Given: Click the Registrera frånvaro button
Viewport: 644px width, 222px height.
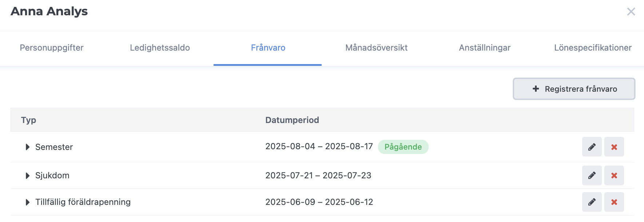Looking at the screenshot, I should pos(574,89).
